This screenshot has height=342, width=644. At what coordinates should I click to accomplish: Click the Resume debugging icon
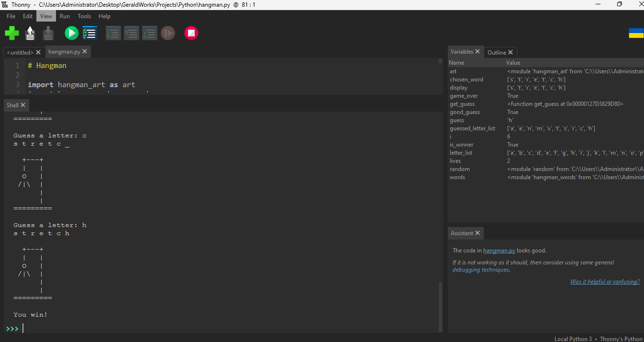pyautogui.click(x=168, y=33)
